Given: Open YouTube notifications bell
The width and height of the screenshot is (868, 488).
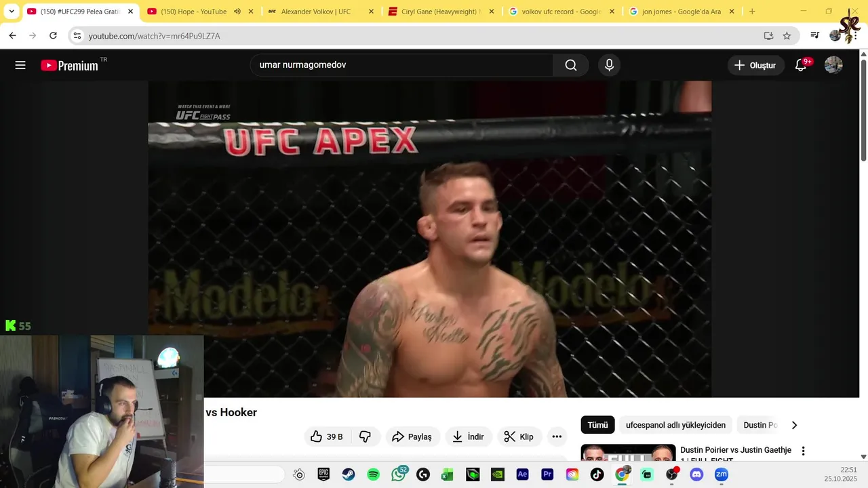Looking at the screenshot, I should (801, 65).
